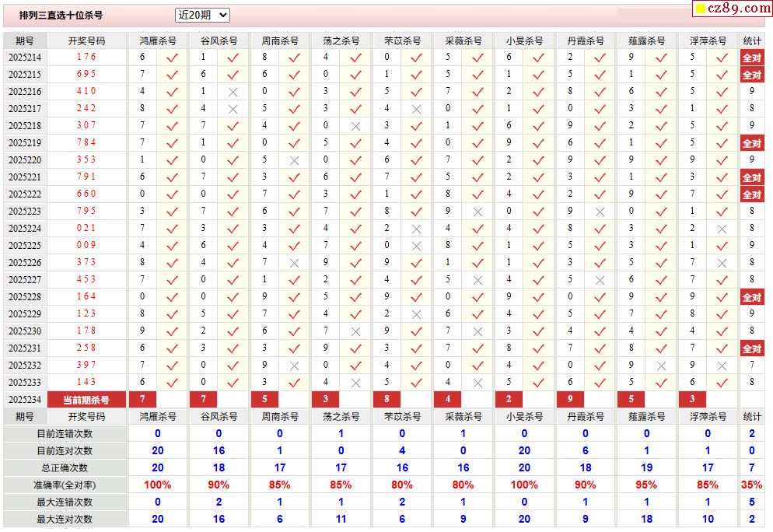Click the 蒹露 cross mark in row 2025232
773x532 pixels.
coord(661,366)
